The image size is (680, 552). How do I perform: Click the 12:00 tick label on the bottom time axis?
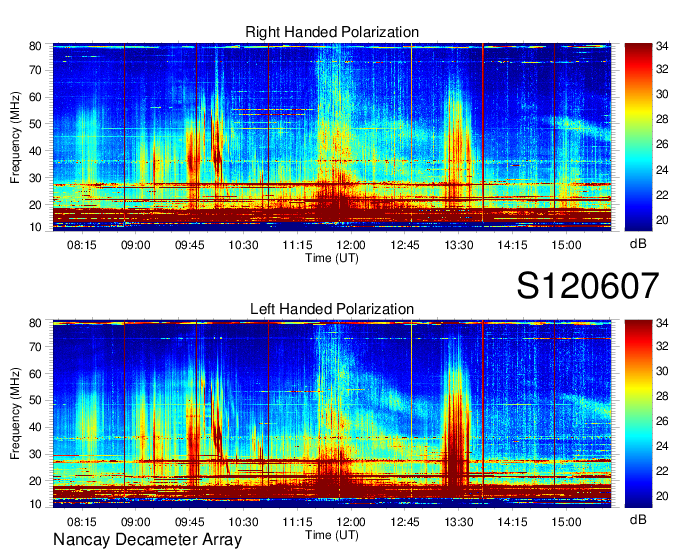click(x=351, y=522)
